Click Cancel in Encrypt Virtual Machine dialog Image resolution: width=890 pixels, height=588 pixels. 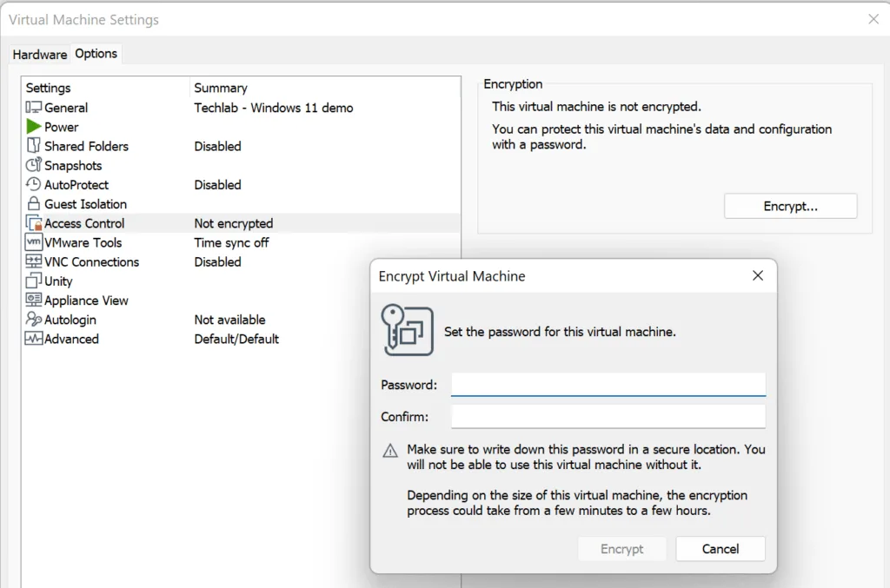point(720,549)
